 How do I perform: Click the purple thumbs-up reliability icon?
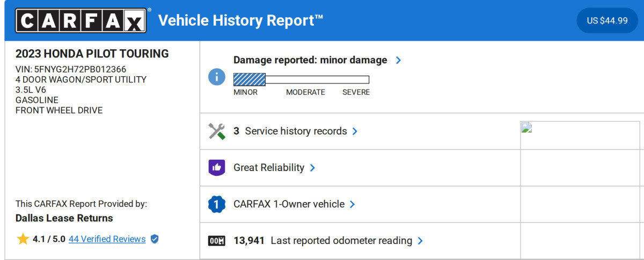pos(216,168)
